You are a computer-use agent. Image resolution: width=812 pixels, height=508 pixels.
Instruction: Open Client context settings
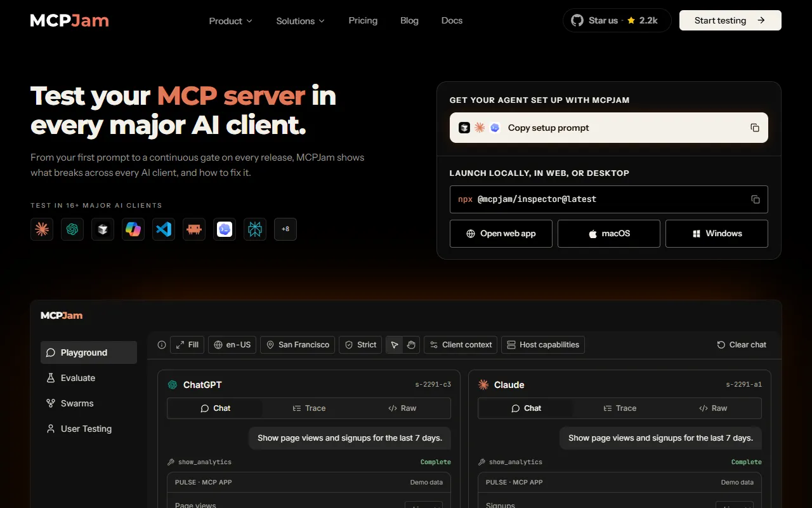tap(461, 345)
